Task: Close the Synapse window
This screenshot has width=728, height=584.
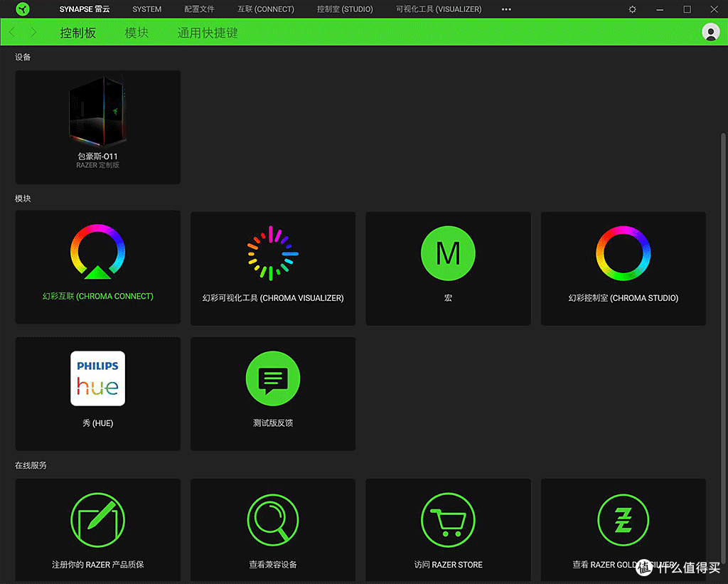Action: coord(714,9)
